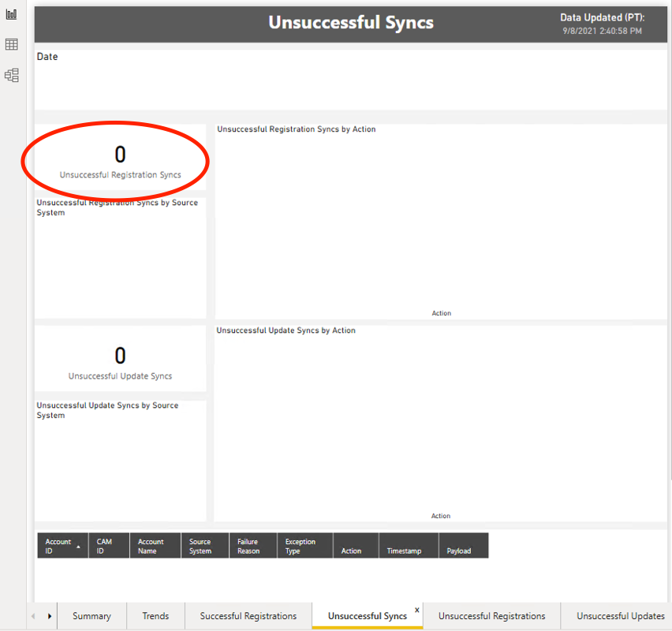
Task: Click Action axis label in registration chart
Action: tap(442, 313)
